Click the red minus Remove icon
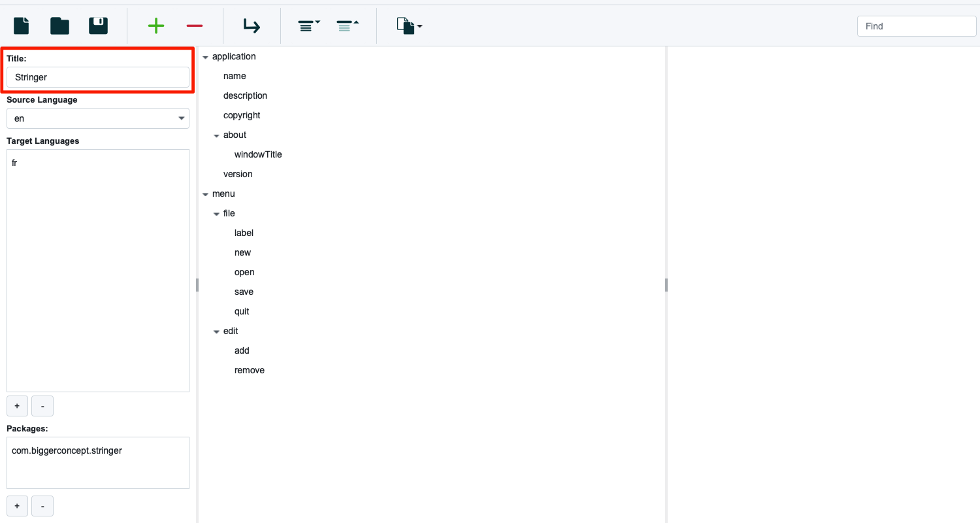 coord(195,25)
